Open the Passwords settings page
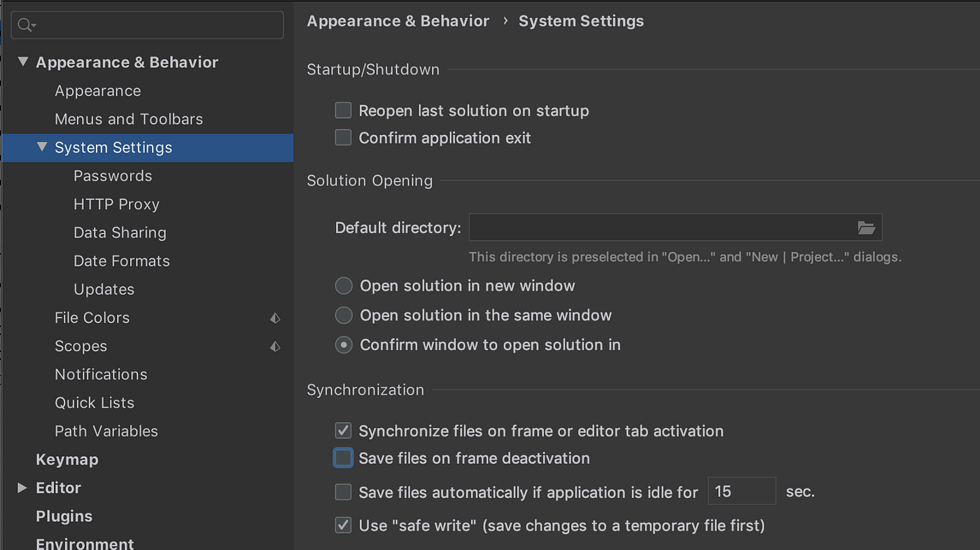Image resolution: width=980 pixels, height=550 pixels. [113, 176]
